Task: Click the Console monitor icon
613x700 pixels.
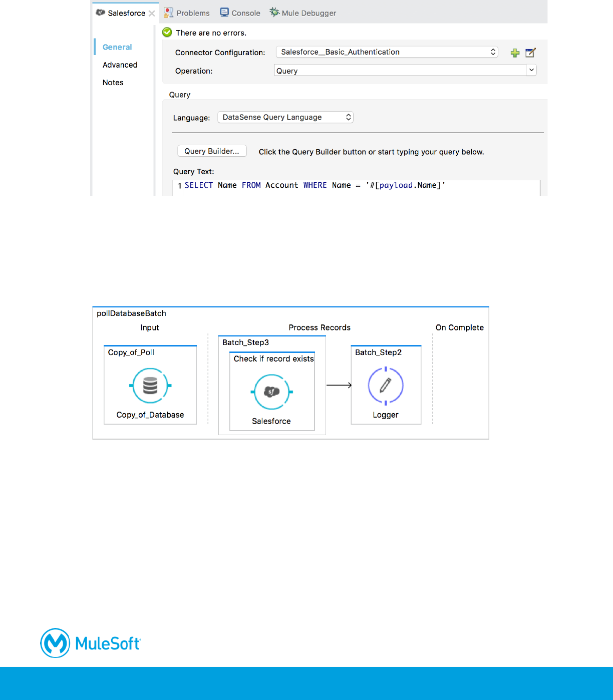Action: pos(224,13)
